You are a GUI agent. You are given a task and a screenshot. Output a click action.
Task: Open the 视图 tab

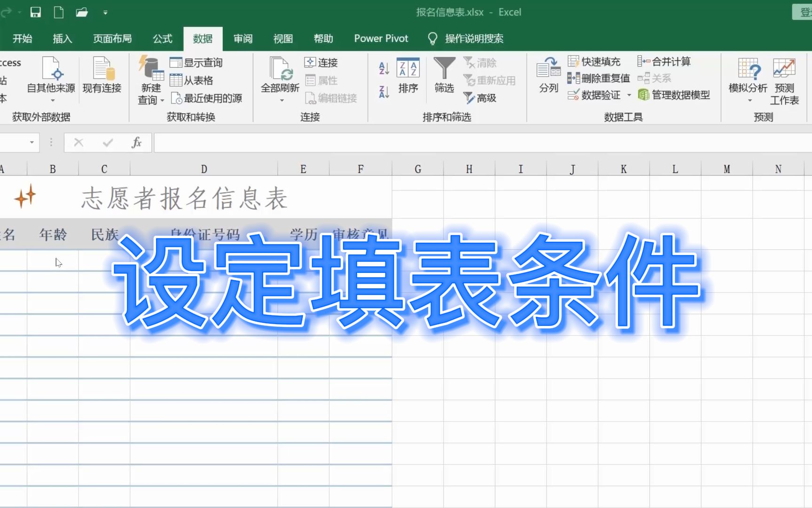coord(283,39)
